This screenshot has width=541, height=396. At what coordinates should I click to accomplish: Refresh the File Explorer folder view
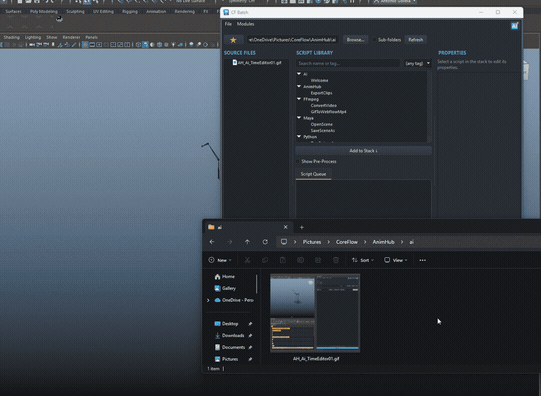[265, 242]
